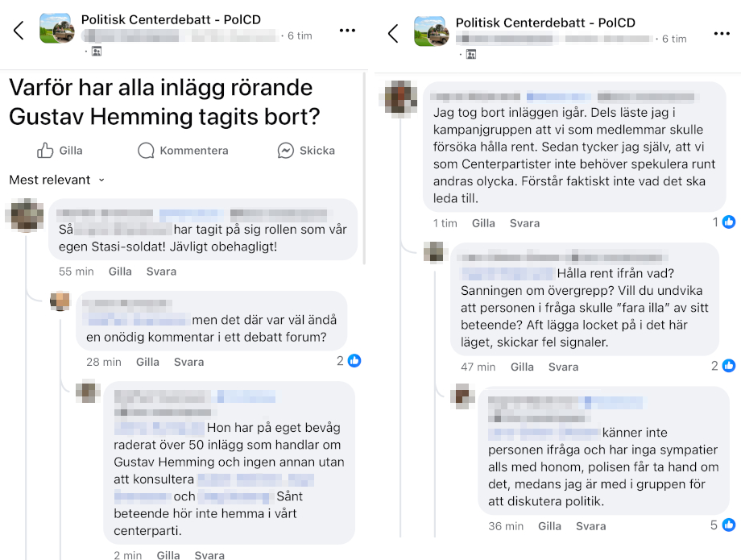The width and height of the screenshot is (741, 560).
Task: Click Svara under the Stasi-soldat comment
Action: click(161, 272)
